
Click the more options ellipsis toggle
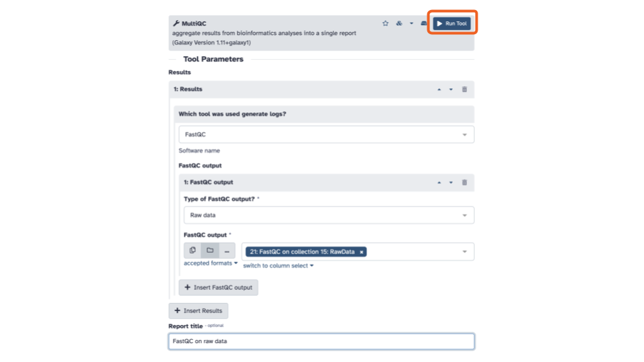[227, 250]
